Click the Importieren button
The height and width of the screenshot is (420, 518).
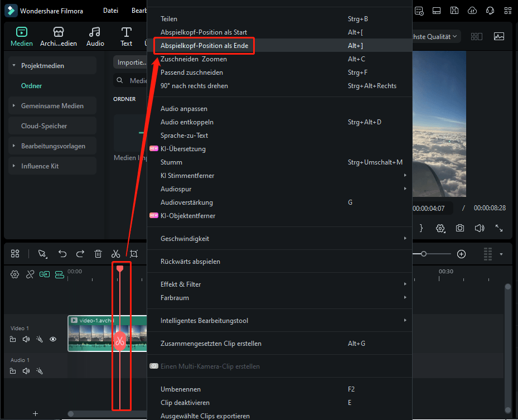click(x=130, y=62)
